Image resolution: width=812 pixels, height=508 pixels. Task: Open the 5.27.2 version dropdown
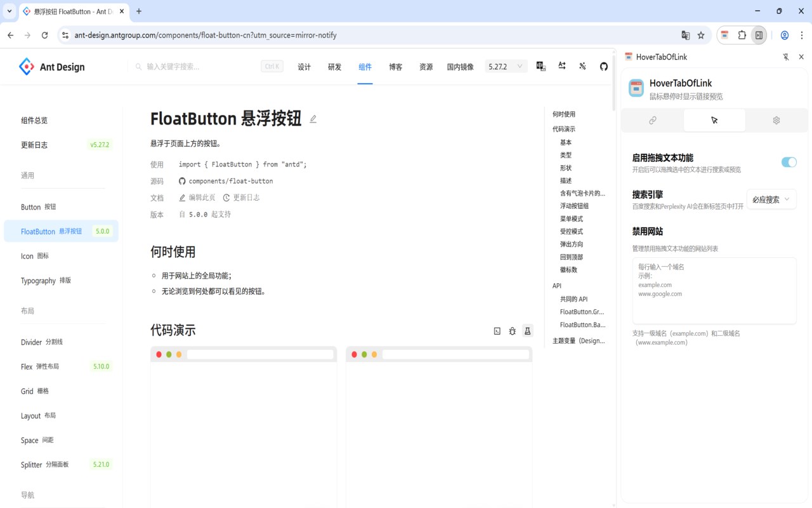[506, 67]
